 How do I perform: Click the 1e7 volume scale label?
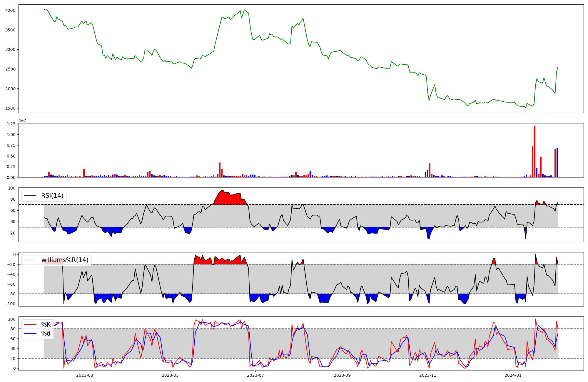coord(22,121)
